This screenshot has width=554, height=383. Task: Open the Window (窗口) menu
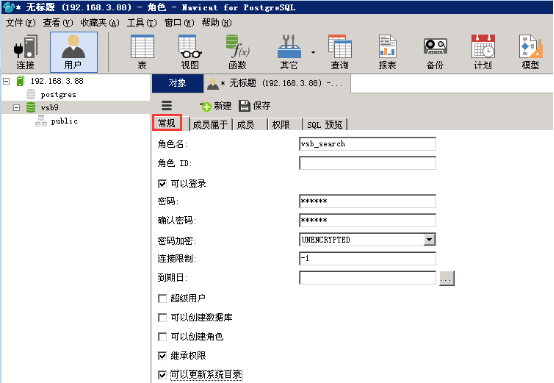179,23
